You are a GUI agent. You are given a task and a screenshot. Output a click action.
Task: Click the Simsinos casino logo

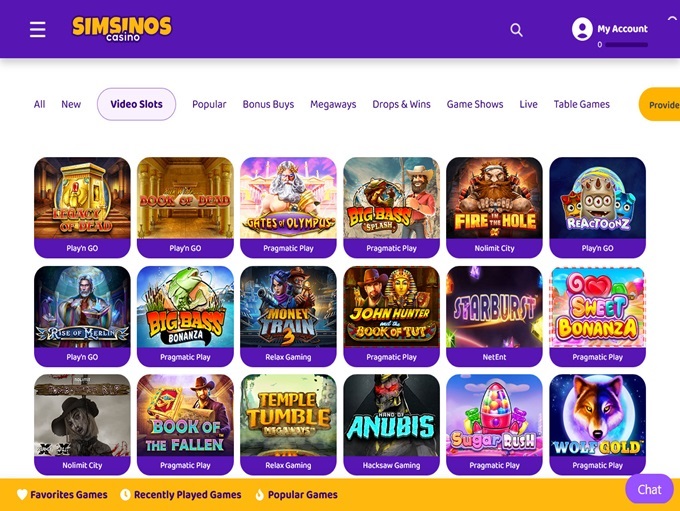tap(122, 29)
